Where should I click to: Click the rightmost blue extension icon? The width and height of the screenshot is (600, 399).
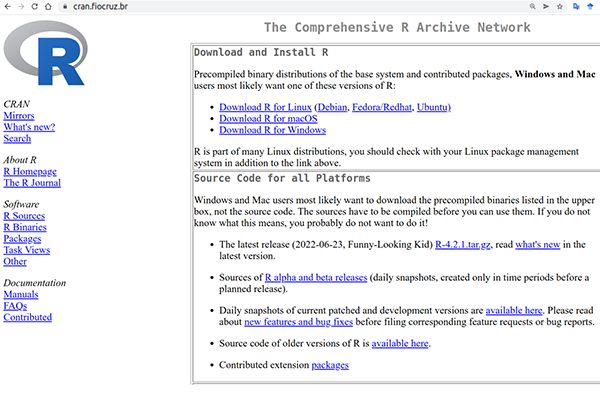590,7
